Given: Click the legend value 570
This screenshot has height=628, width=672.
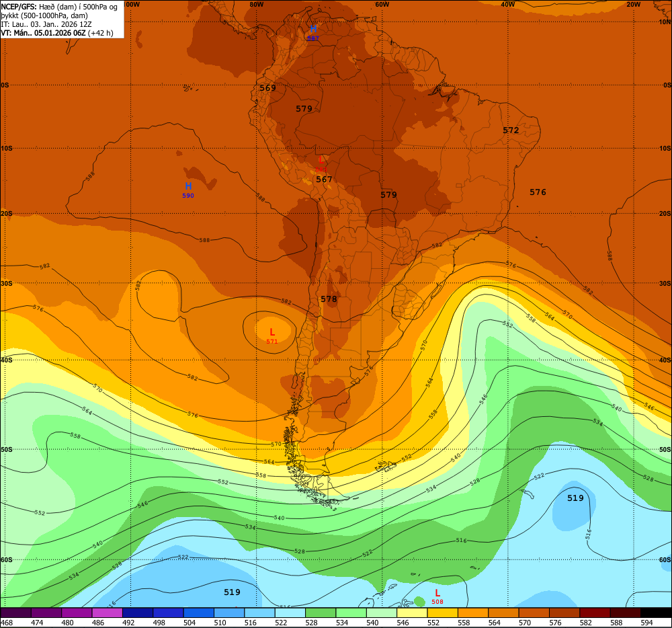Looking at the screenshot, I should coord(525,623).
